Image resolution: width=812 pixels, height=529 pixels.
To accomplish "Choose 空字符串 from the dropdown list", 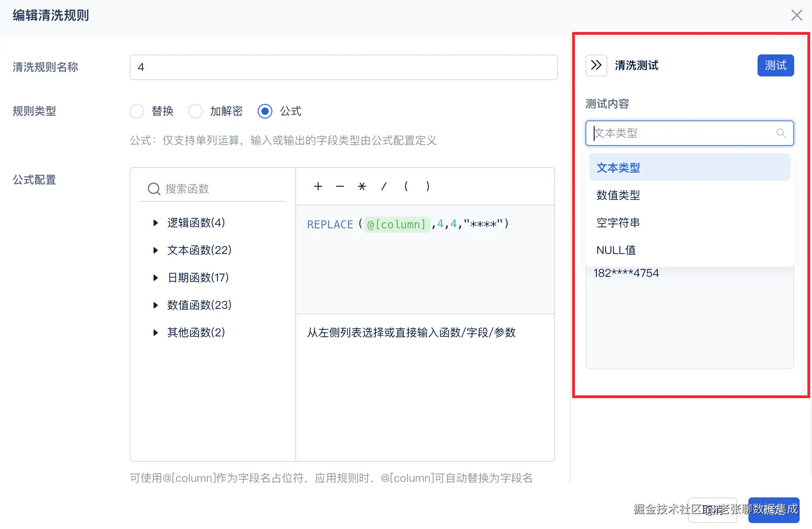I will coord(689,223).
